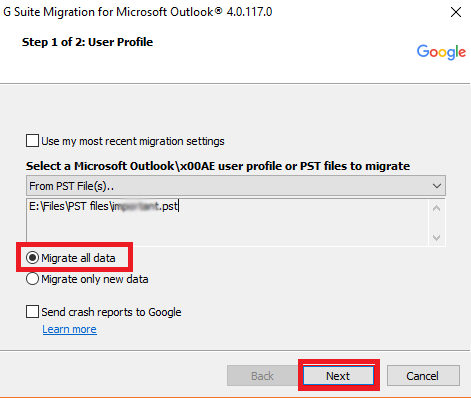Click the greyed-out Back button
Screen dimensions: 471x398
pyautogui.click(x=262, y=376)
